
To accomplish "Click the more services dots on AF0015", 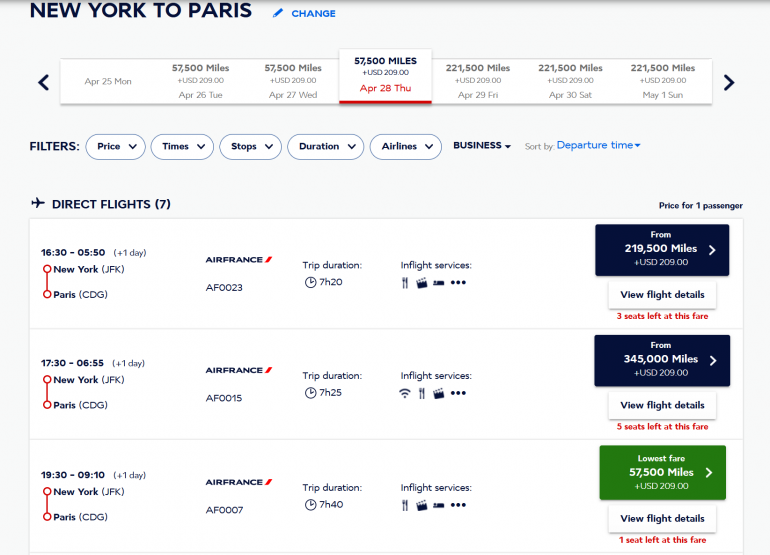I will pos(458,393).
